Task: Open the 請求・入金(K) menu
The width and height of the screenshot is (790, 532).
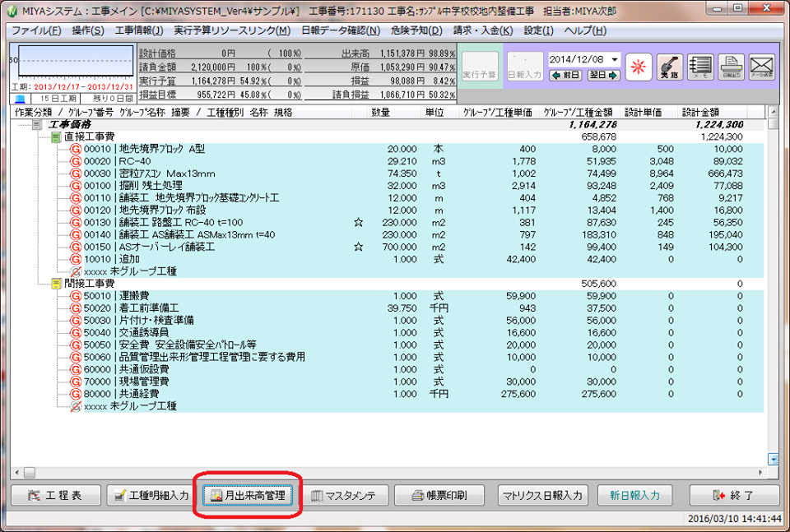Action: coord(483,30)
